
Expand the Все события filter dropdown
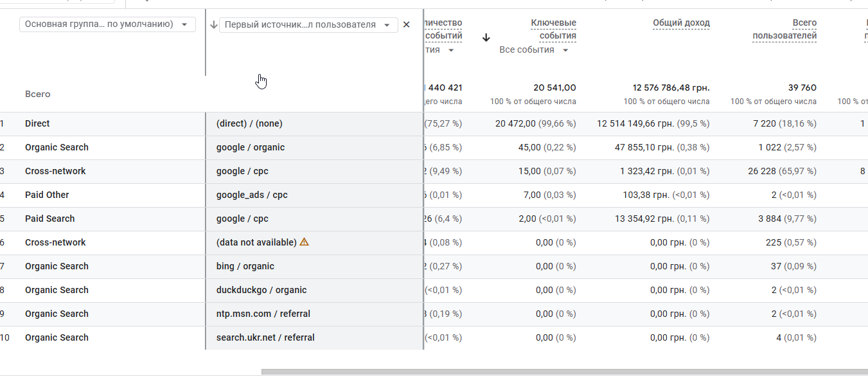[534, 50]
